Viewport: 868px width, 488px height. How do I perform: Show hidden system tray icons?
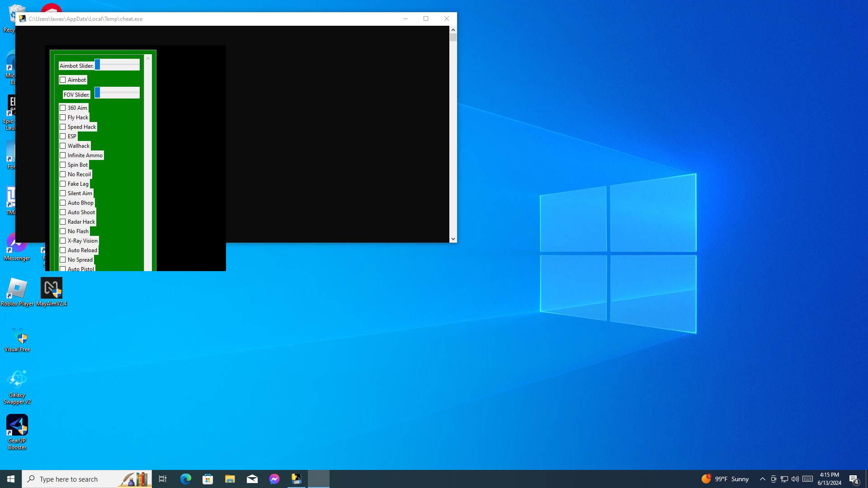coord(762,479)
